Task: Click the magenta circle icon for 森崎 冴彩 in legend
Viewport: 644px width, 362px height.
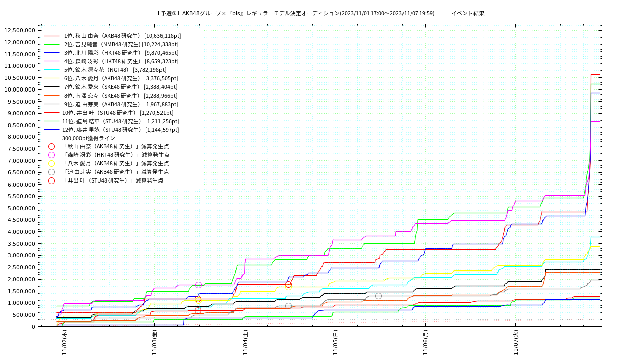Action: tap(51, 155)
